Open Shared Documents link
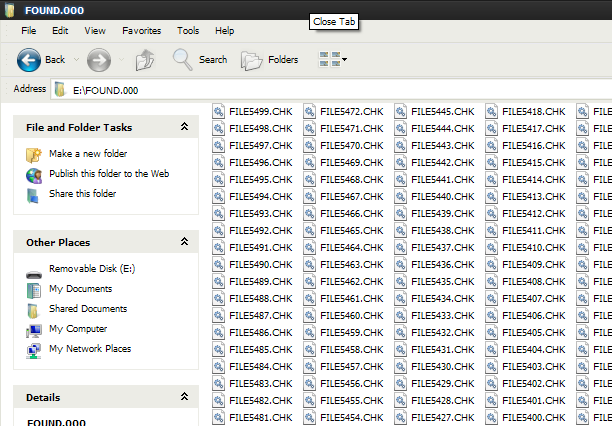This screenshot has height=426, width=612. [88, 308]
